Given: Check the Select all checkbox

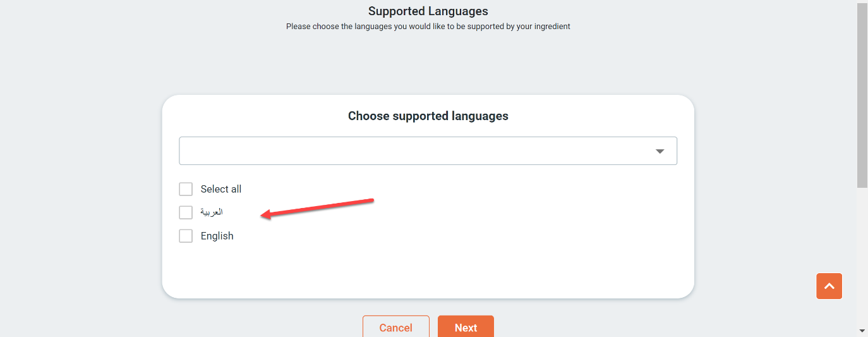Looking at the screenshot, I should tap(186, 189).
